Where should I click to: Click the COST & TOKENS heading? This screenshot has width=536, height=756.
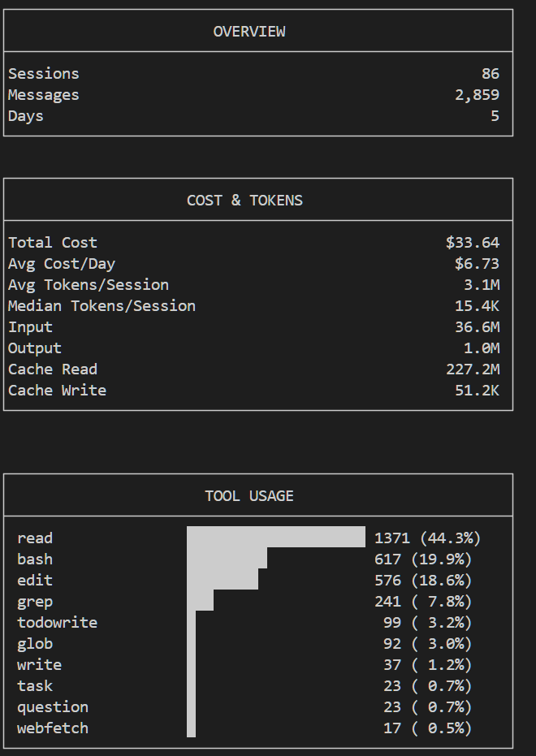(x=245, y=201)
